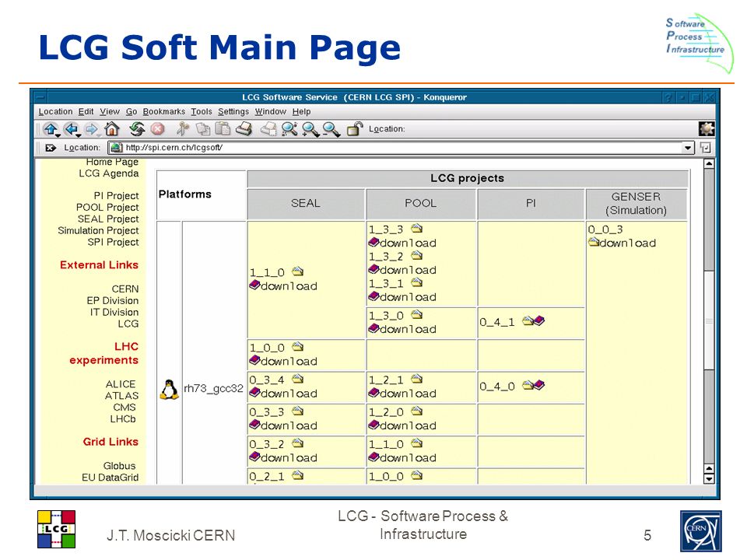Image resolution: width=747 pixels, height=560 pixels.
Task: Click the Paste clipboard icon
Action: click(223, 128)
